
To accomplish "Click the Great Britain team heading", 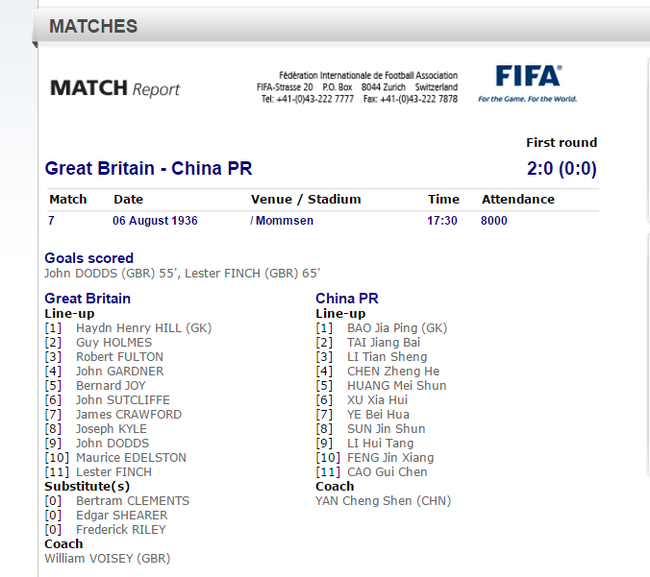I will click(88, 298).
